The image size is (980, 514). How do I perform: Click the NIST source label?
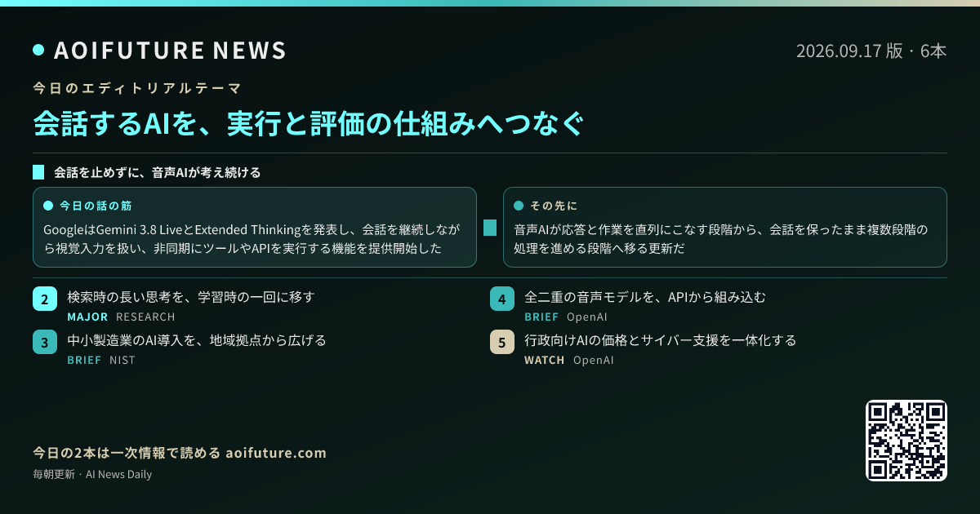pyautogui.click(x=122, y=360)
